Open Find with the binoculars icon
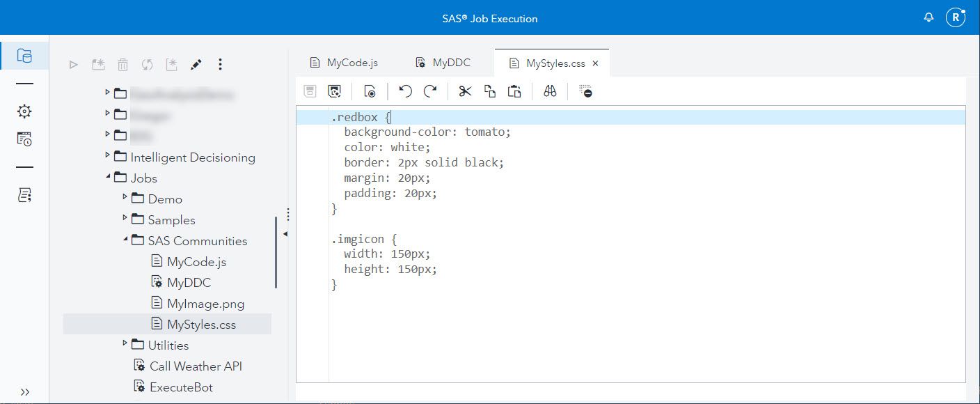The width and height of the screenshot is (980, 404). (550, 91)
